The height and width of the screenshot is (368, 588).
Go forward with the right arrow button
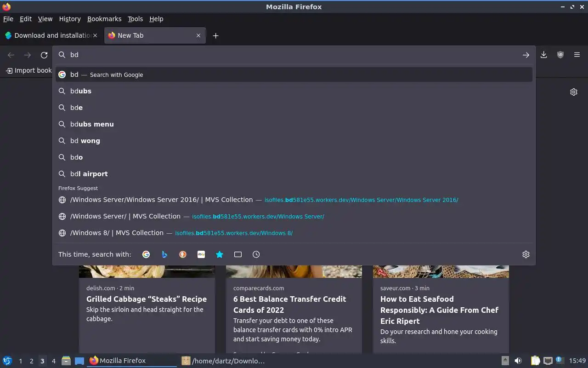[x=28, y=55]
